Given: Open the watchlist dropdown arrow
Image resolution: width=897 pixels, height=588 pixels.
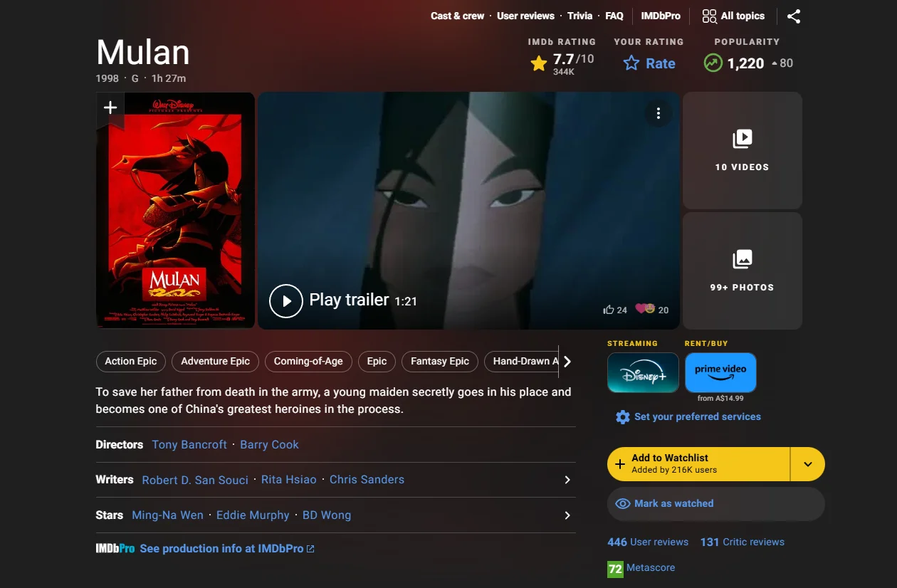Looking at the screenshot, I should (x=808, y=463).
